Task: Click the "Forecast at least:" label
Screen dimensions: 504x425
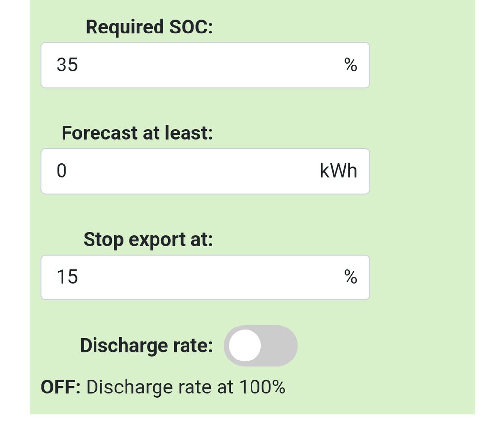Action: point(137,133)
